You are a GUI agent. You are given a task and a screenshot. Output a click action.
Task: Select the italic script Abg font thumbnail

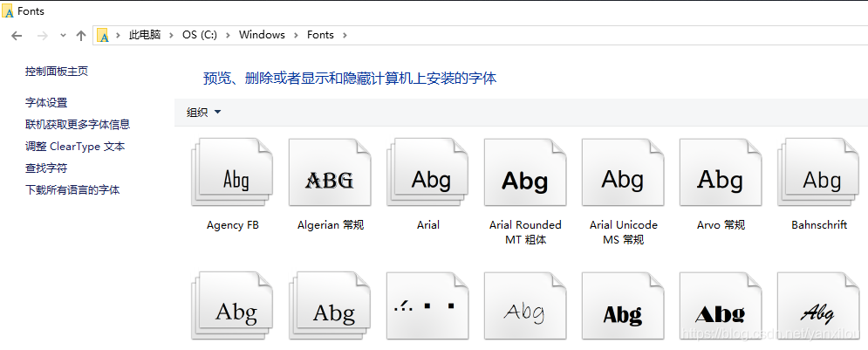tap(818, 305)
